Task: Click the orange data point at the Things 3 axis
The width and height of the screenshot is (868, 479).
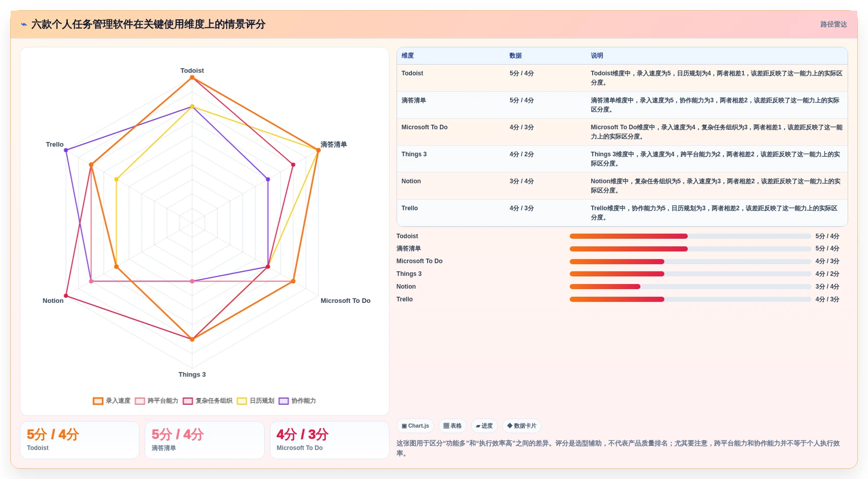Action: [x=192, y=340]
